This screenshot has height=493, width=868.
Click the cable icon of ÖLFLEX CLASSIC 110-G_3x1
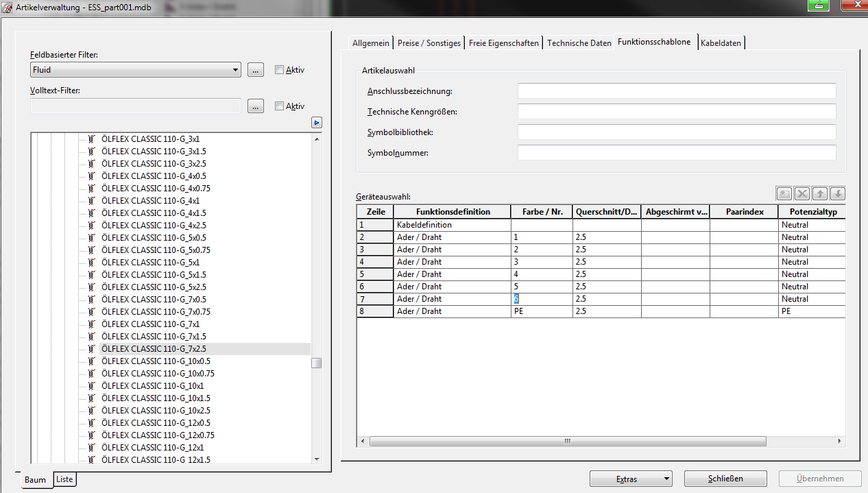(x=91, y=139)
